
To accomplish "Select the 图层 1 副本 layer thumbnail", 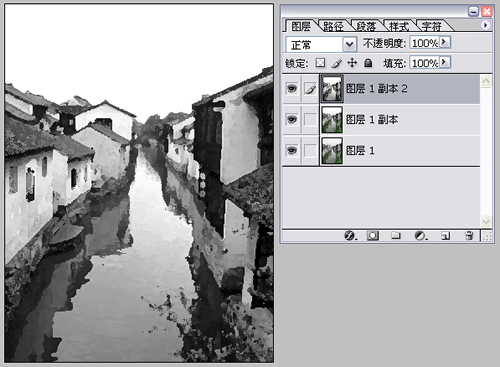I will [x=332, y=120].
